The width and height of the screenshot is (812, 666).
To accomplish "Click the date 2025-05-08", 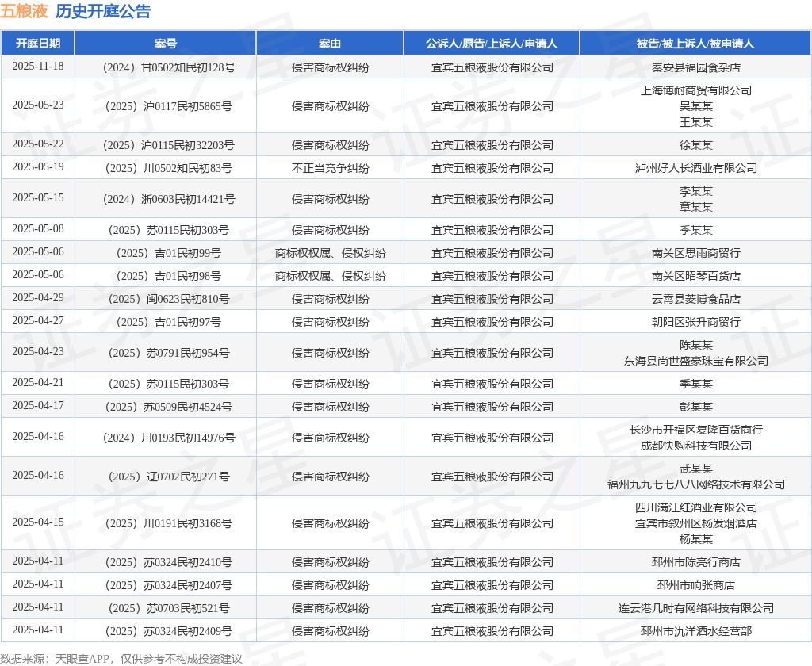I will pos(38,228).
